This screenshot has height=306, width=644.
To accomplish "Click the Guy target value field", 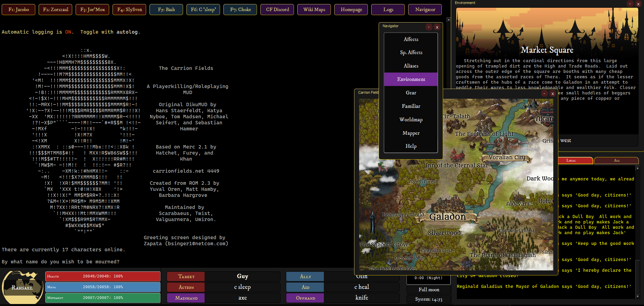I will tap(243, 276).
